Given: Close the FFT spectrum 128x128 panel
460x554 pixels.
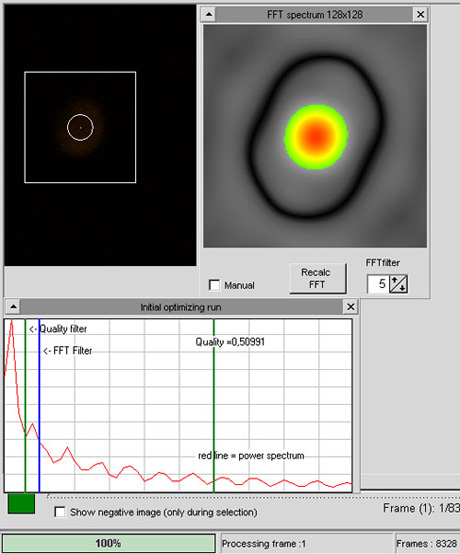Looking at the screenshot, I should [420, 14].
